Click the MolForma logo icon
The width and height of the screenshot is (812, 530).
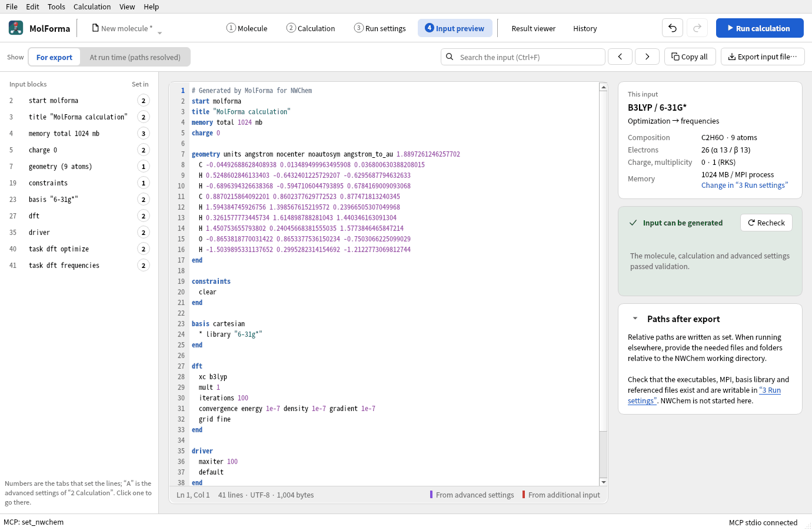click(16, 28)
